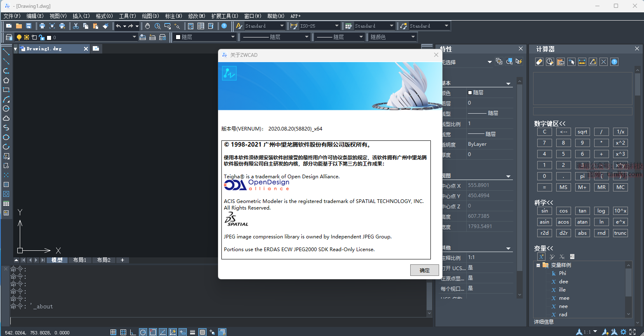Screen dimensions: 644x336
Task: Toggle object snap in the status bar
Action: [153, 332]
